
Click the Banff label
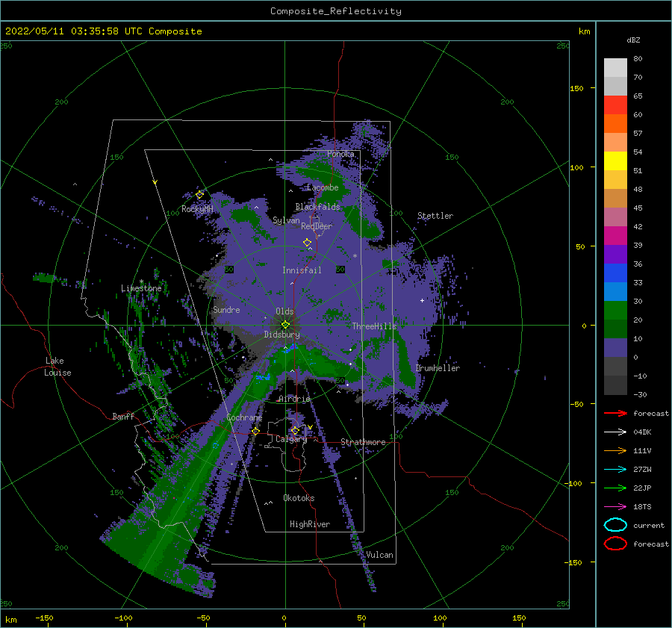point(123,416)
